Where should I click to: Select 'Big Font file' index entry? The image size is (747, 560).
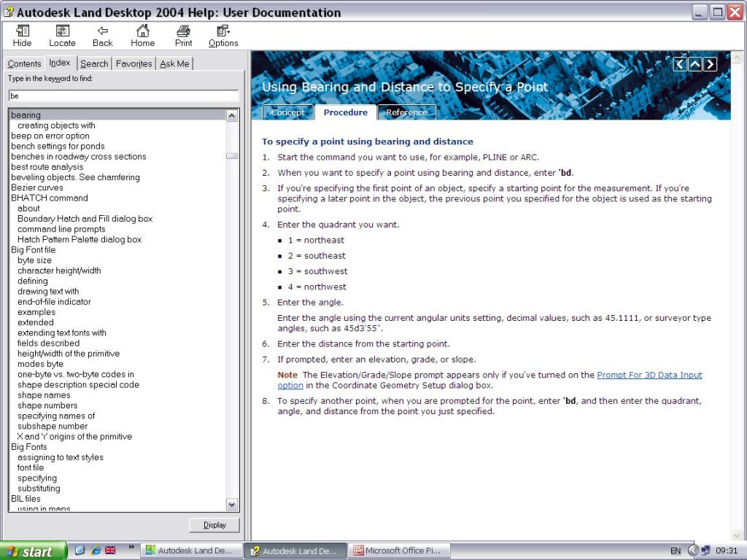click(x=33, y=249)
